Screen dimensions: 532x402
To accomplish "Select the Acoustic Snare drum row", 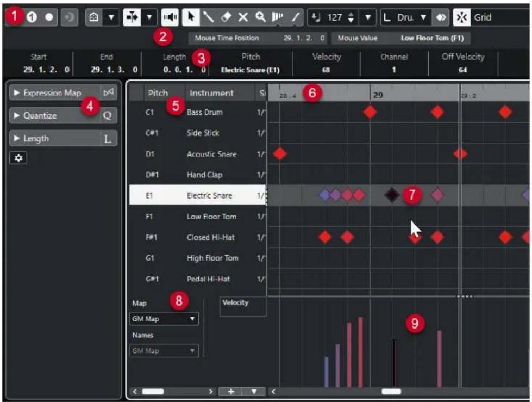I will pyautogui.click(x=198, y=154).
